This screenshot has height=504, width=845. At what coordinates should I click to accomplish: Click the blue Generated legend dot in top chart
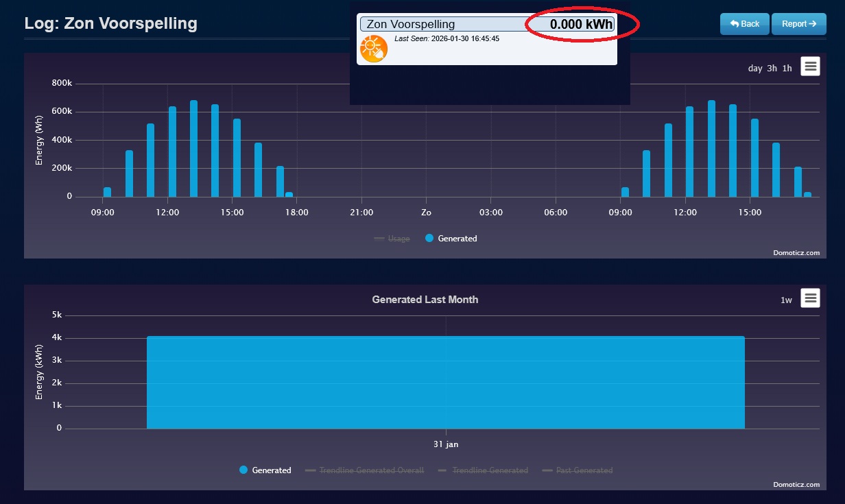(x=429, y=239)
